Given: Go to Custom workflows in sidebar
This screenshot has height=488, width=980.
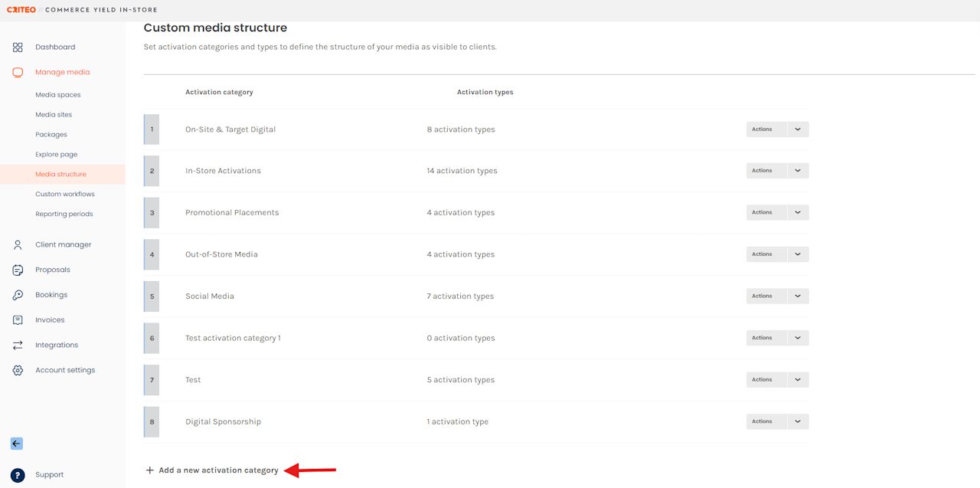Looking at the screenshot, I should [65, 195].
